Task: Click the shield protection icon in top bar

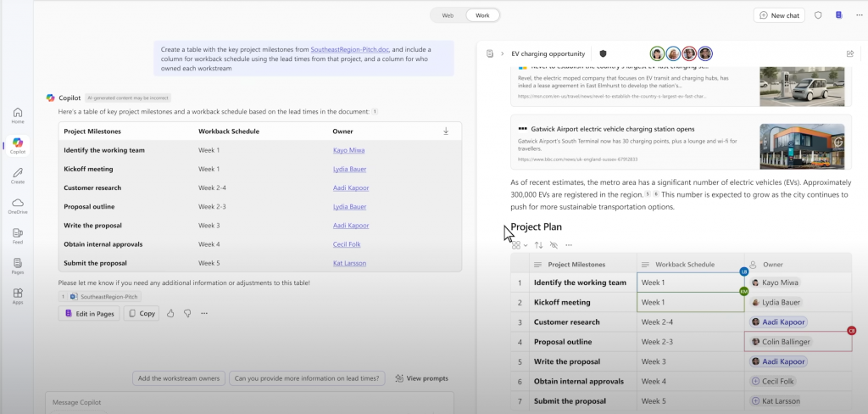Action: click(818, 15)
